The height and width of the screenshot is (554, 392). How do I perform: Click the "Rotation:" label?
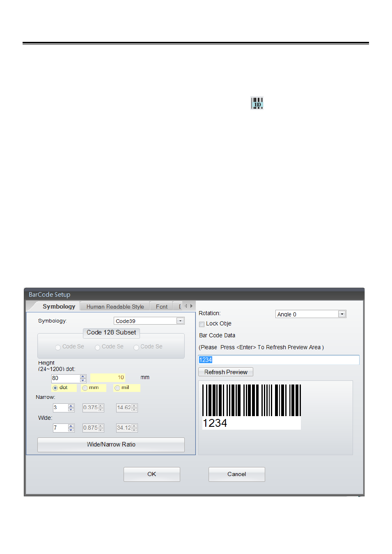pyautogui.click(x=210, y=314)
